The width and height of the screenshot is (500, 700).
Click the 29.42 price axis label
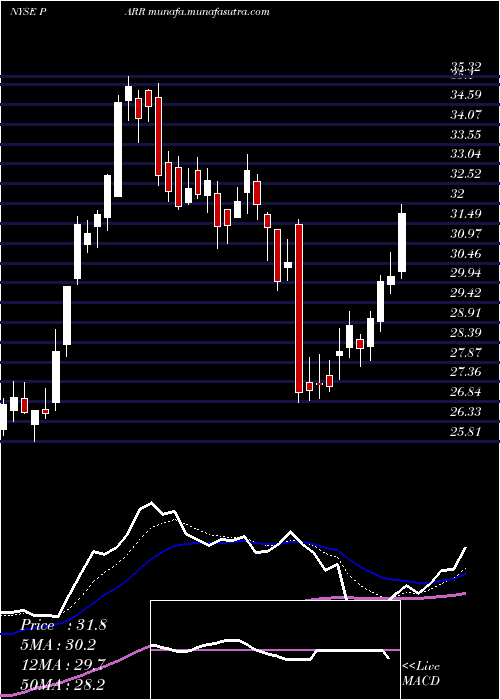(466, 293)
